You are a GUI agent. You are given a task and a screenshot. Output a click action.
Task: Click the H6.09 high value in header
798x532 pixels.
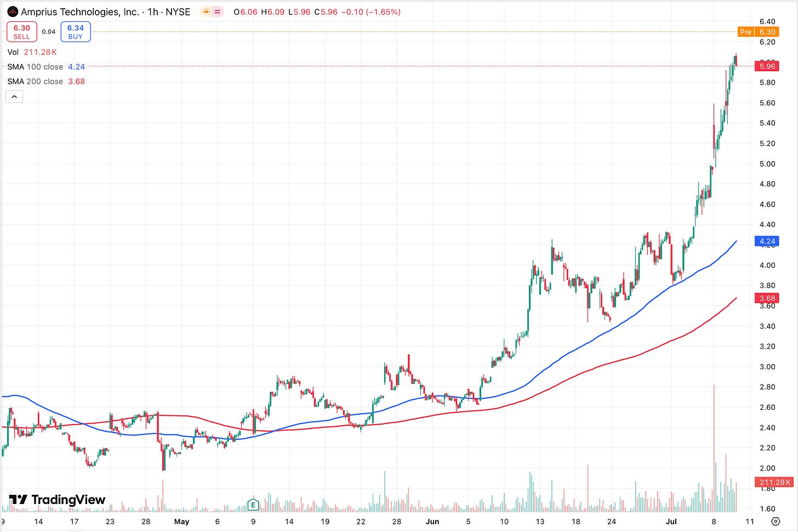click(272, 12)
